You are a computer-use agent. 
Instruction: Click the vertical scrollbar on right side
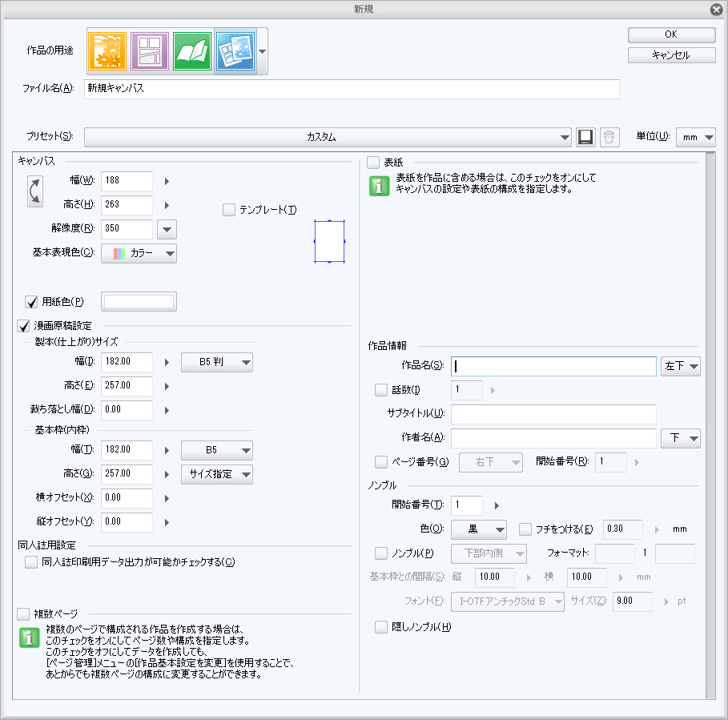(710, 426)
